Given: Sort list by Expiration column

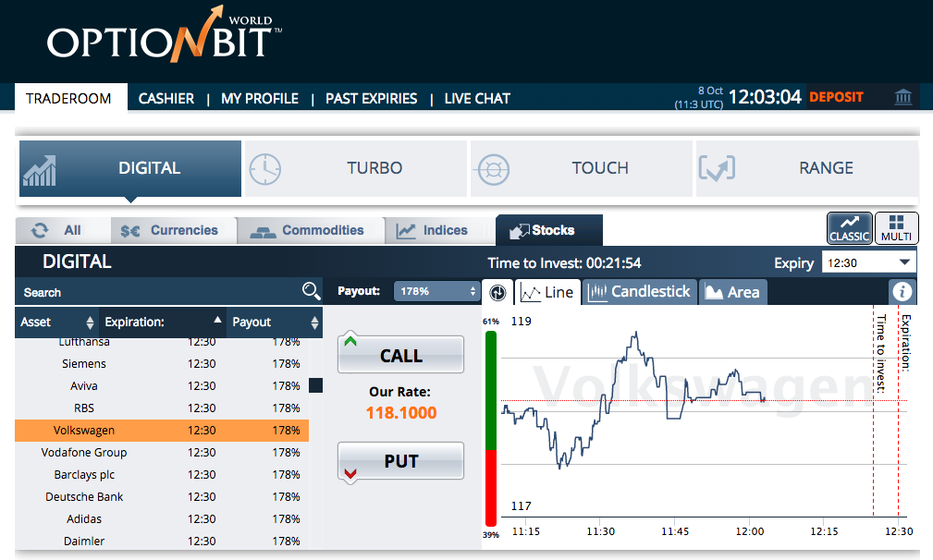Looking at the screenshot, I should click(163, 323).
